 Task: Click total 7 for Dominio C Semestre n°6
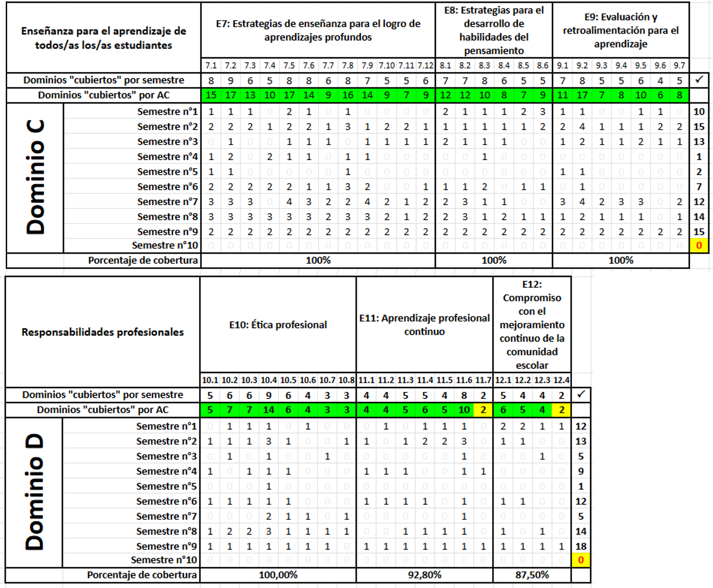click(699, 186)
